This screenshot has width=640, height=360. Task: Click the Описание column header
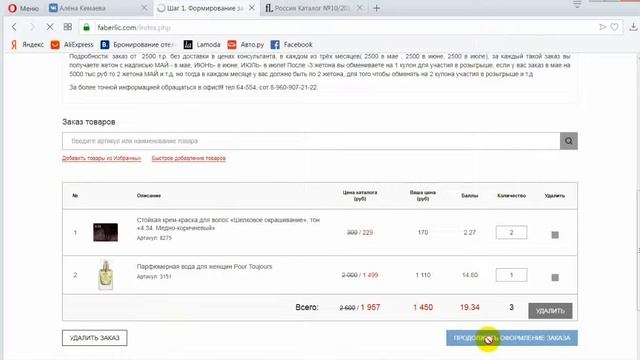coord(149,196)
